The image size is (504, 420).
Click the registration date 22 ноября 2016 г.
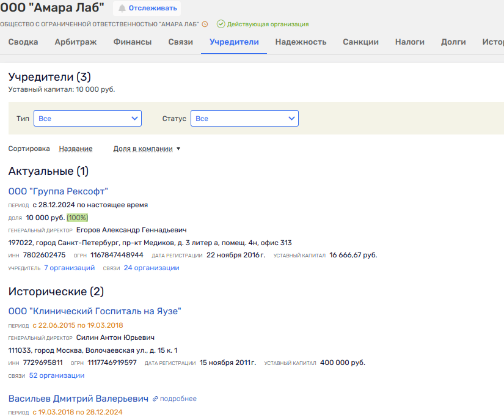coord(236,255)
